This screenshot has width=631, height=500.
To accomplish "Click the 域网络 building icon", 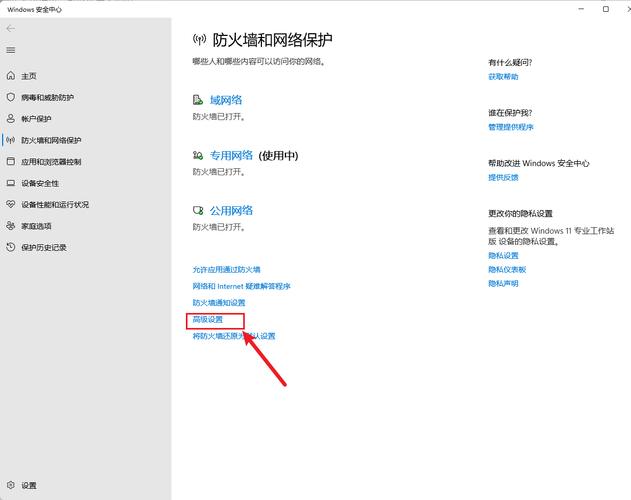I will click(x=198, y=100).
